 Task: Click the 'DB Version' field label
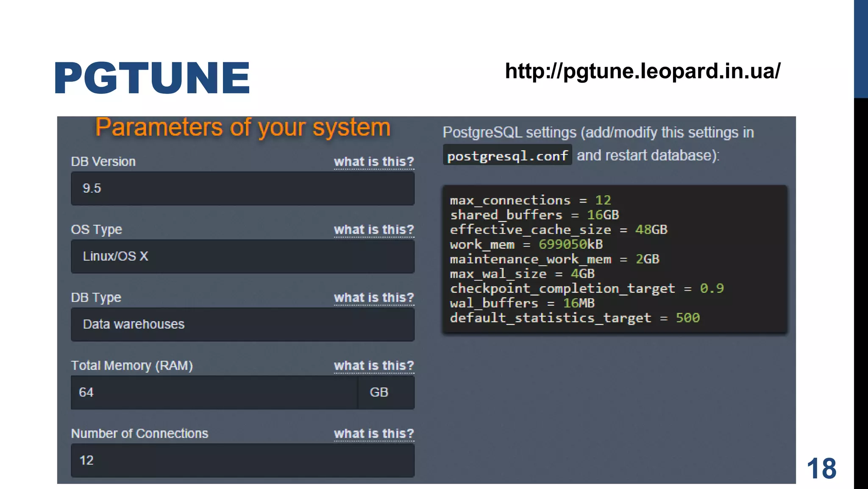[x=103, y=162]
